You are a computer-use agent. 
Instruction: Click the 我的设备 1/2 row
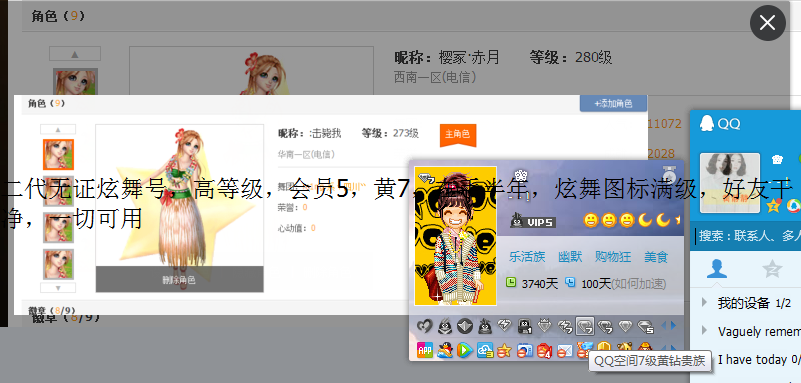tap(746, 303)
